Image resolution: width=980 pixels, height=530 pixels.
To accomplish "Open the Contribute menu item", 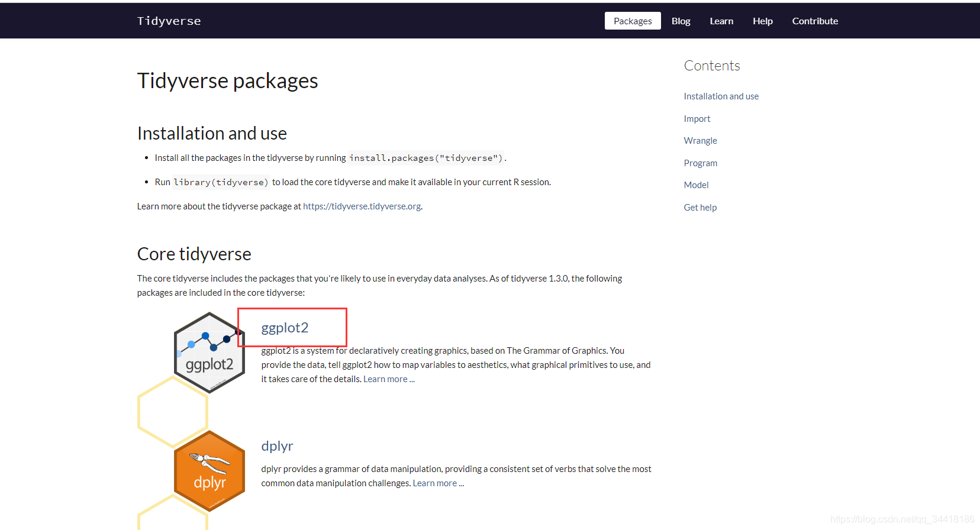I will point(815,21).
